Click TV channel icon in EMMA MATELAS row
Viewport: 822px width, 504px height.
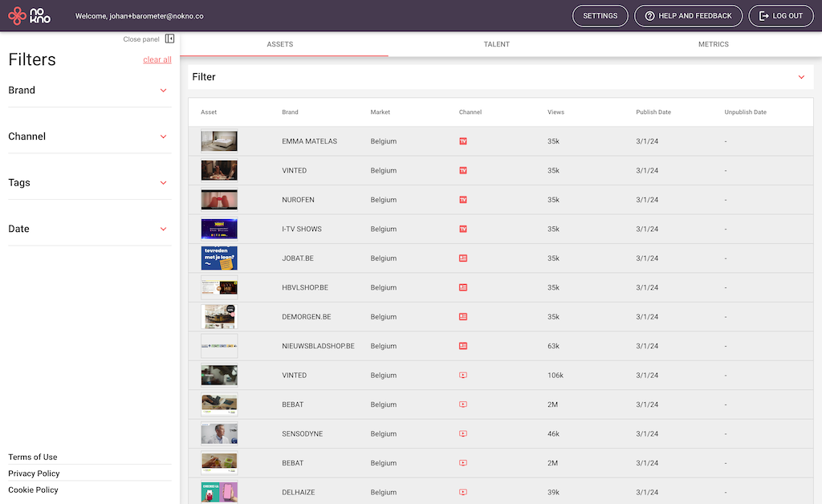click(x=463, y=141)
